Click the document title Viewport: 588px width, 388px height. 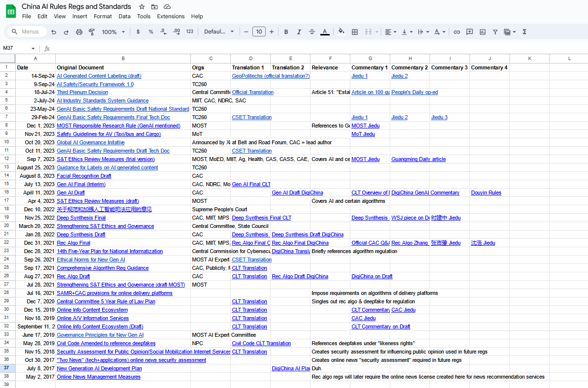pyautogui.click(x=76, y=7)
